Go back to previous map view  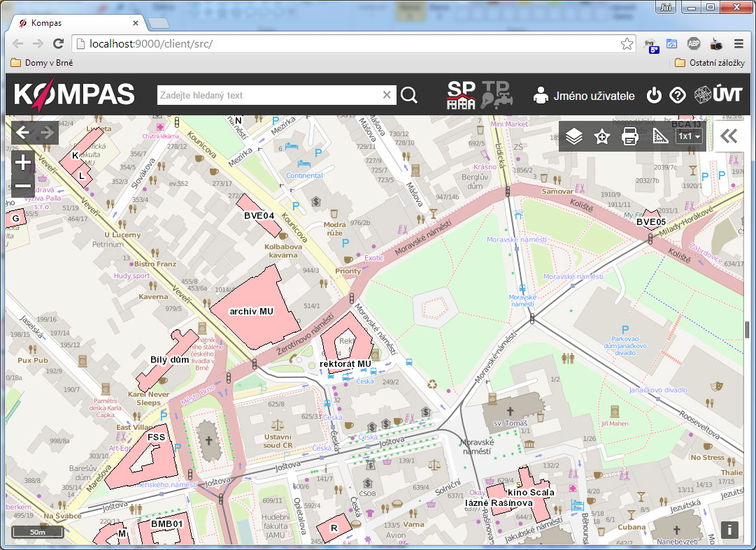(23, 133)
